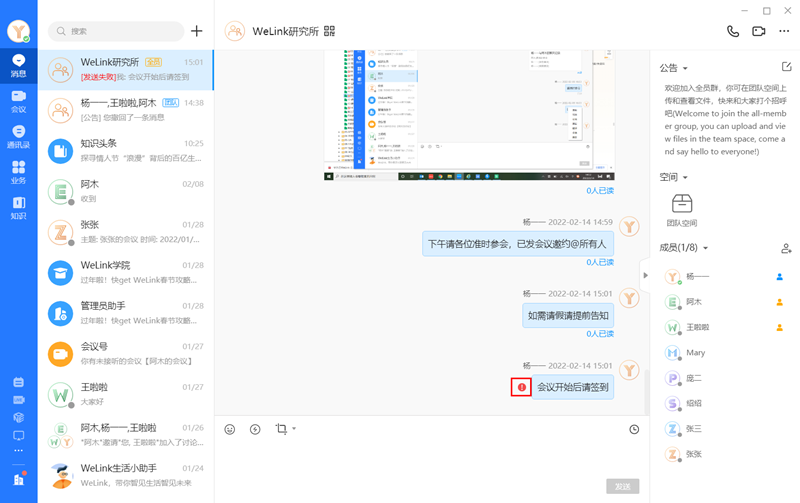Open the 阿木 02/08 chat
Image resolution: width=800 pixels, height=503 pixels.
pyautogui.click(x=126, y=191)
